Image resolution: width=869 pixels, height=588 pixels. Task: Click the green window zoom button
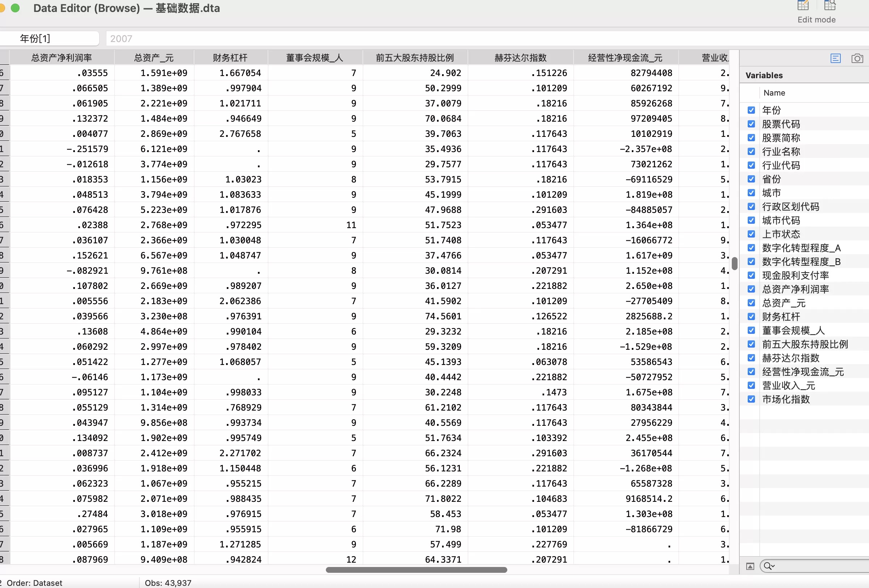(15, 8)
